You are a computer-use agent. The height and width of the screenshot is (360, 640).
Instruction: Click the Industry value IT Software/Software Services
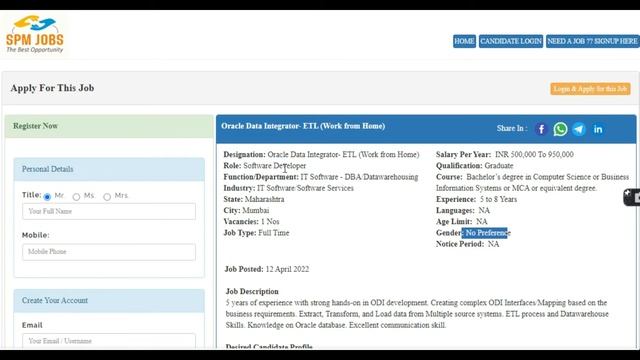point(305,188)
